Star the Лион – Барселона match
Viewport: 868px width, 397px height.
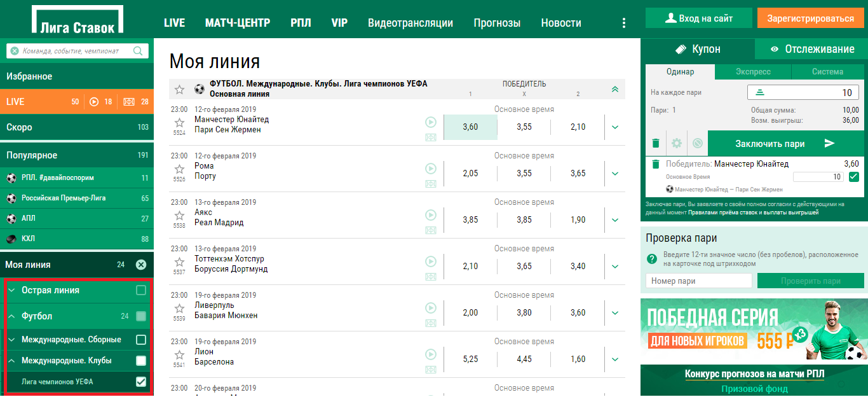pyautogui.click(x=179, y=355)
